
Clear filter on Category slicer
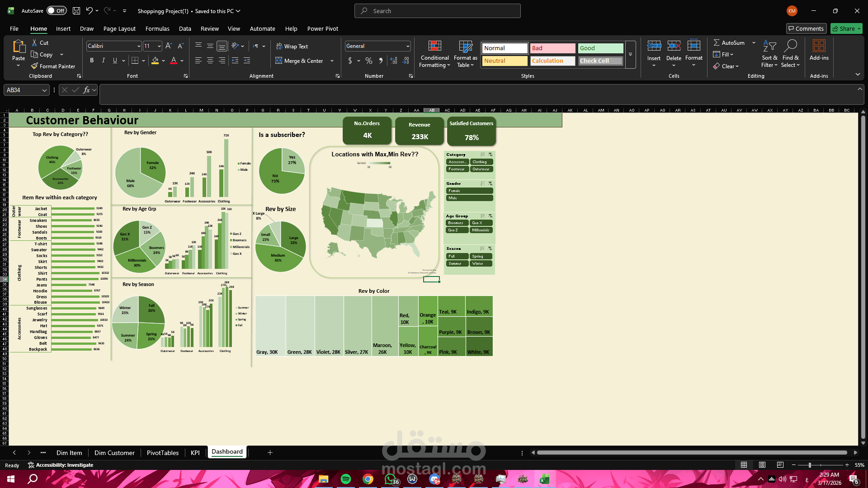[x=491, y=155]
